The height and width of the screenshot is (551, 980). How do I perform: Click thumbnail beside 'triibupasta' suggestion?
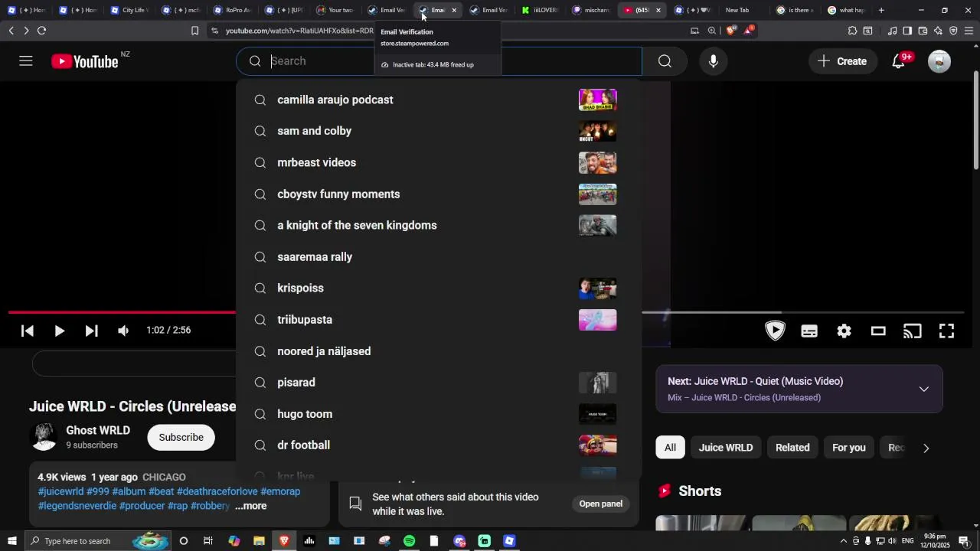coord(597,319)
